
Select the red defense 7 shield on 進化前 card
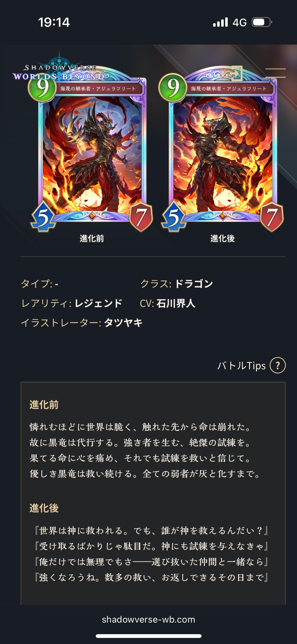coord(141,217)
